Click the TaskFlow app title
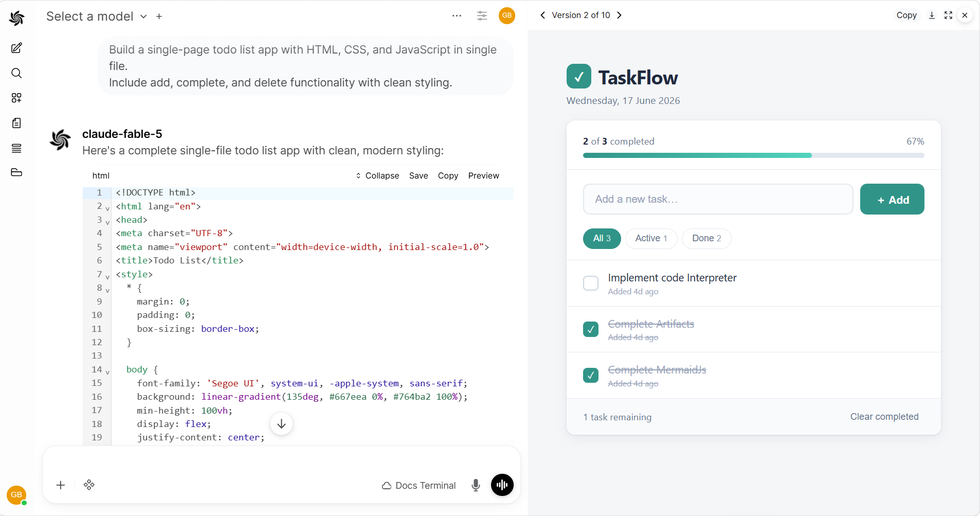Viewport: 980px width, 516px height. click(x=638, y=78)
